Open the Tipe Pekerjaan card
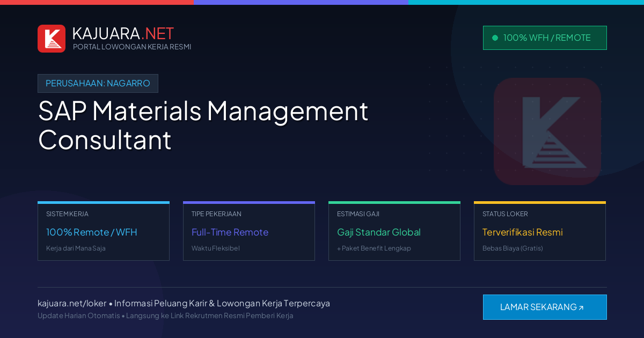Screen dimensions: 644x338 coord(249,231)
